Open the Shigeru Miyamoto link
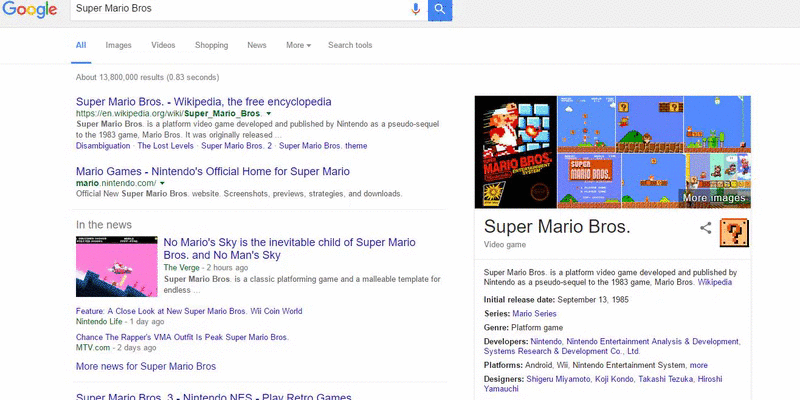800x400 pixels. (558, 379)
